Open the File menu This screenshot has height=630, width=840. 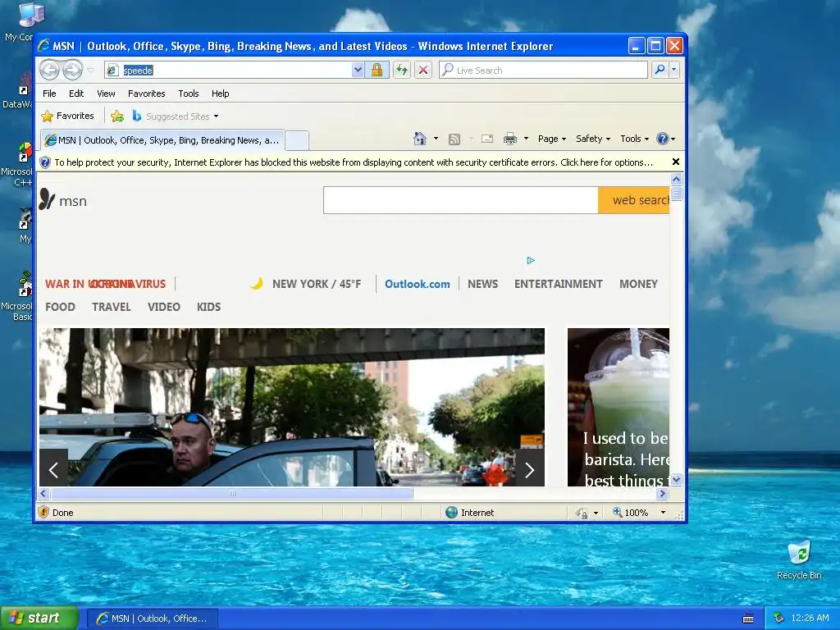49,94
